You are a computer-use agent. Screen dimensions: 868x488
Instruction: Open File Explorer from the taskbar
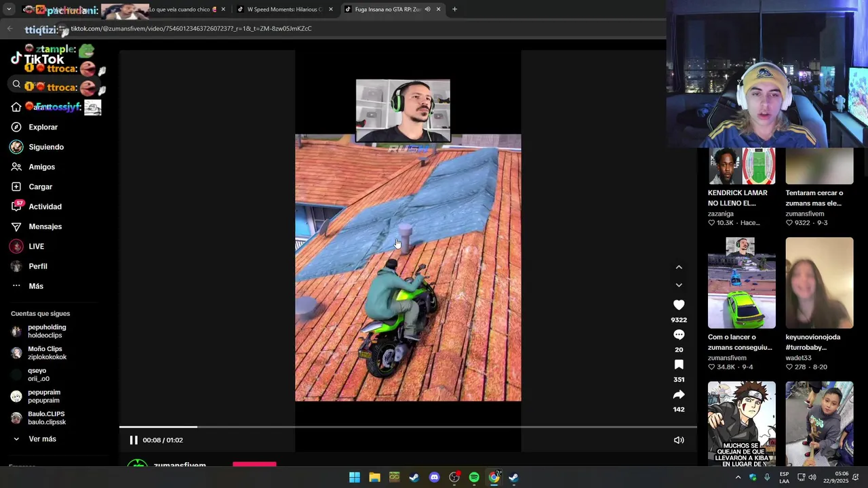click(x=374, y=477)
